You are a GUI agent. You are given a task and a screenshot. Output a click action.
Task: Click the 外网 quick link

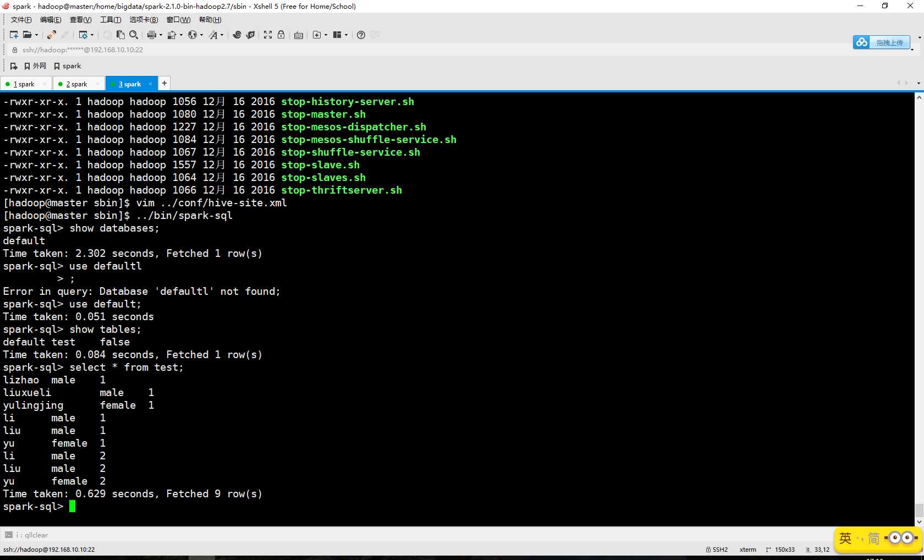pos(35,66)
